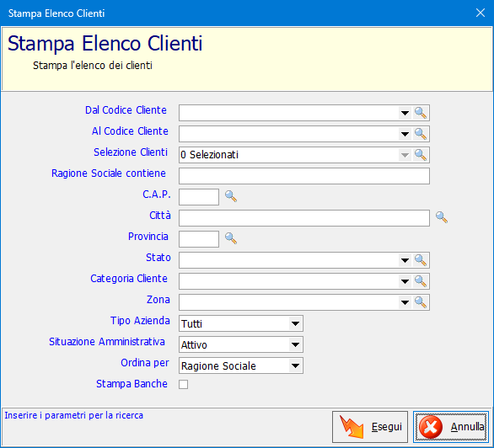Viewport: 494px width, 448px height.
Task: Cancel with the Annulla button
Action: tap(451, 427)
